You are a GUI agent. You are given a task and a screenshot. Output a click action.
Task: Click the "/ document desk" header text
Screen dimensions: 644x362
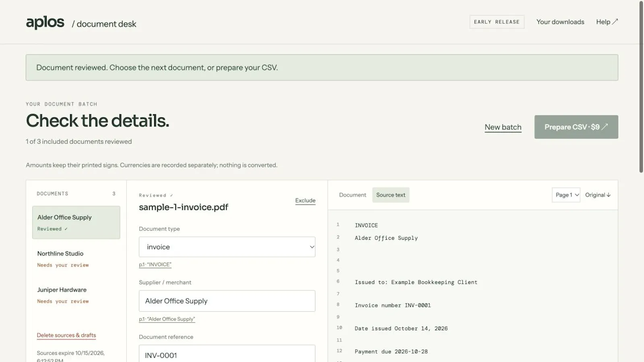click(x=104, y=24)
